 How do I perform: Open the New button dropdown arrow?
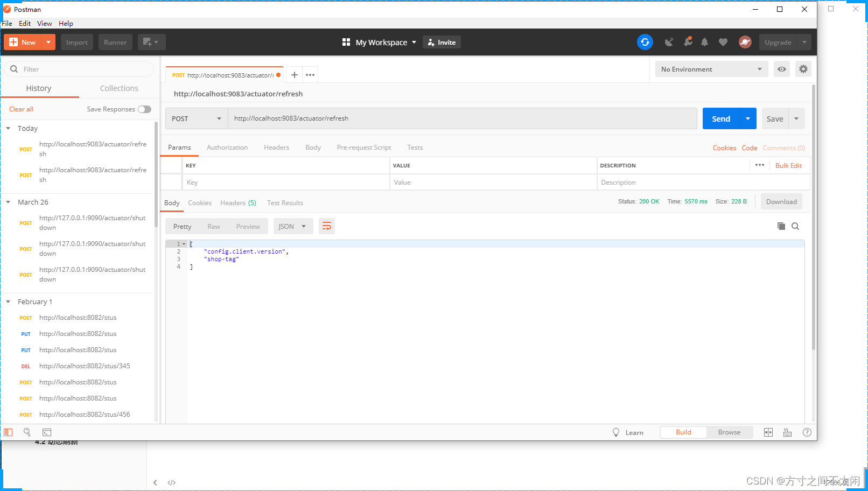coord(48,42)
